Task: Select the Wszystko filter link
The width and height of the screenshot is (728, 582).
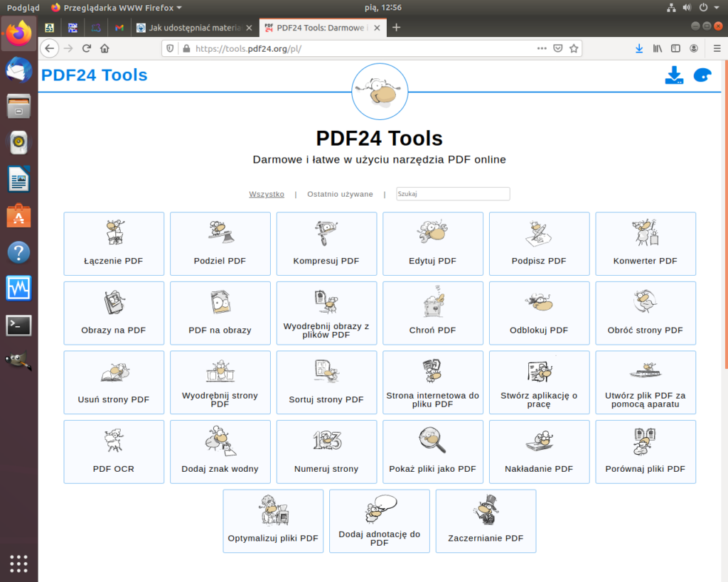Action: click(x=267, y=194)
